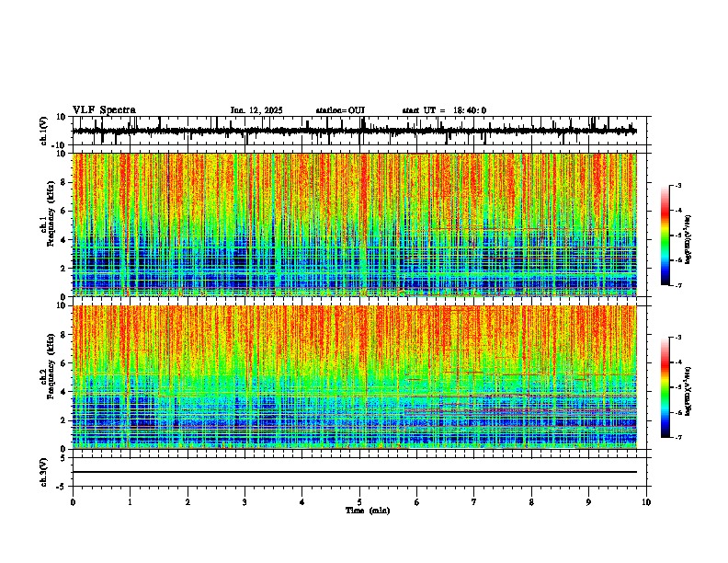Click the flat ch.3 voltage trace line
728x563 pixels.
(x=355, y=472)
